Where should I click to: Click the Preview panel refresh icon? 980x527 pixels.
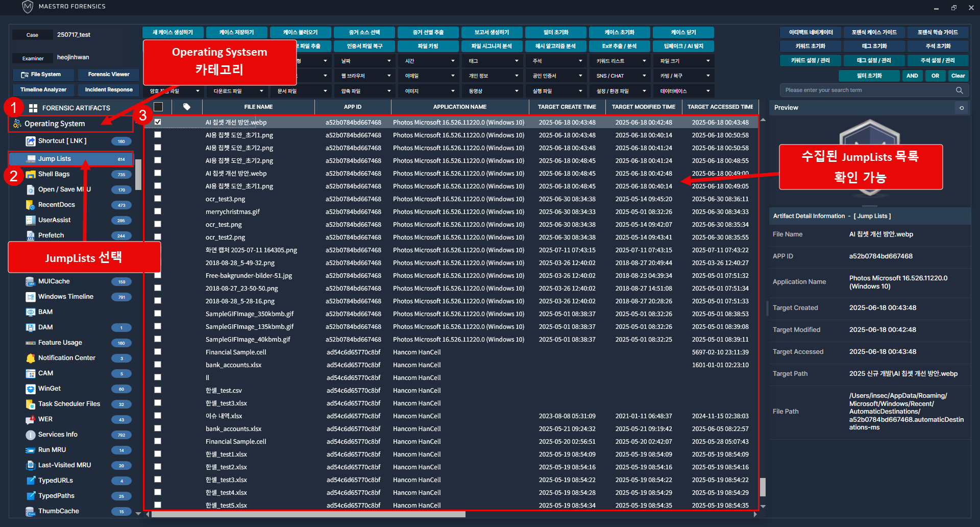(962, 108)
